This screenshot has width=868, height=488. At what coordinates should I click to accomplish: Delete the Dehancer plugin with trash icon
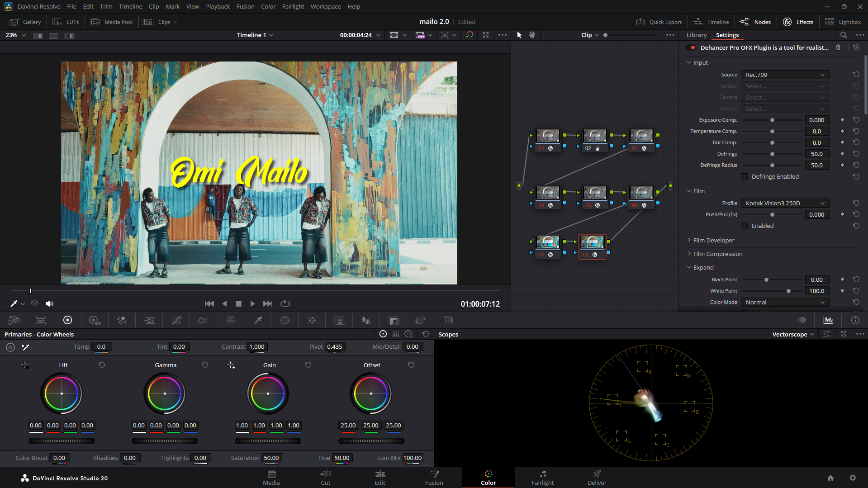(838, 47)
